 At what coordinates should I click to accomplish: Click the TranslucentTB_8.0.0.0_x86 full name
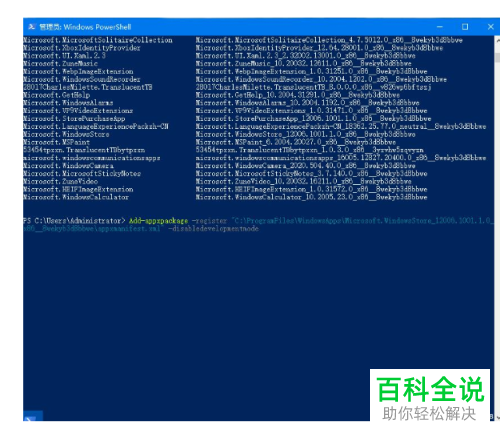click(x=314, y=87)
